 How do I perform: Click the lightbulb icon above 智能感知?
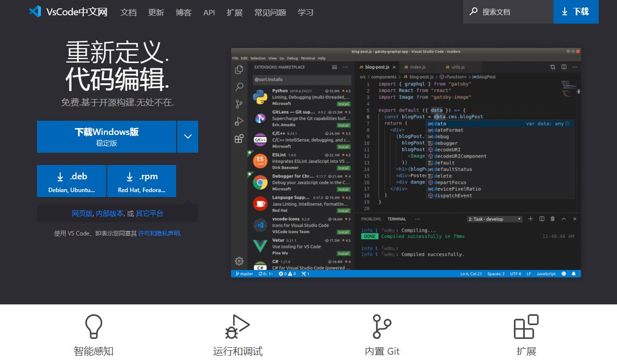click(94, 327)
